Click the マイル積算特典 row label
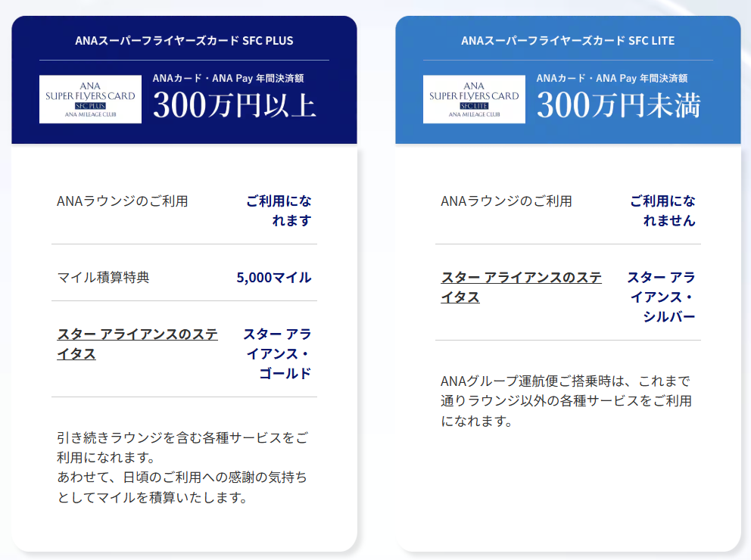Screen dimensions: 751x560 (x=103, y=277)
